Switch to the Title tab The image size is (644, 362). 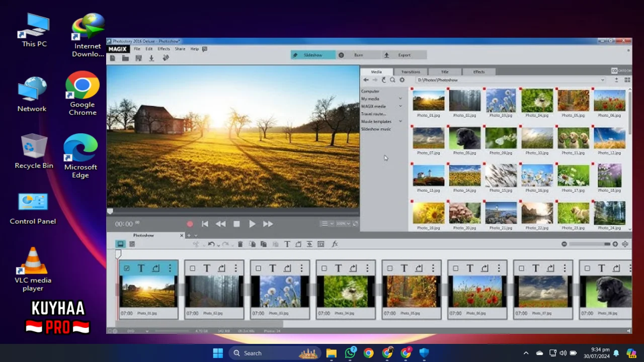pos(445,71)
